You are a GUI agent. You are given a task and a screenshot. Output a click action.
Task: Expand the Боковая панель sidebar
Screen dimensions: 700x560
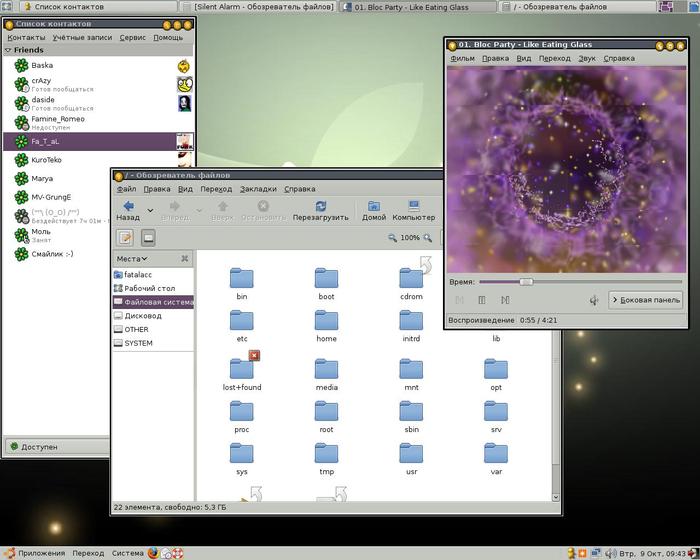pos(646,300)
